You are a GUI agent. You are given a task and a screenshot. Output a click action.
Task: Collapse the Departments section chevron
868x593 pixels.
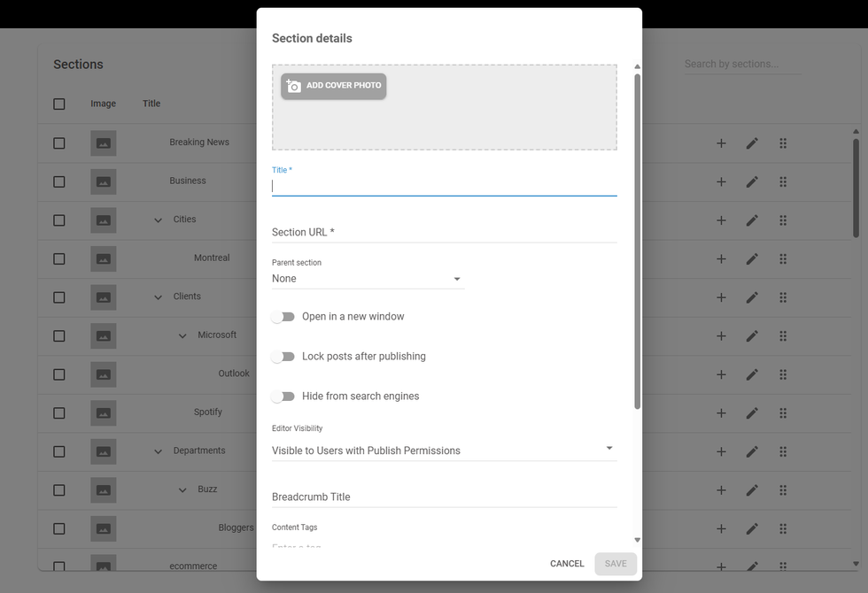158,451
